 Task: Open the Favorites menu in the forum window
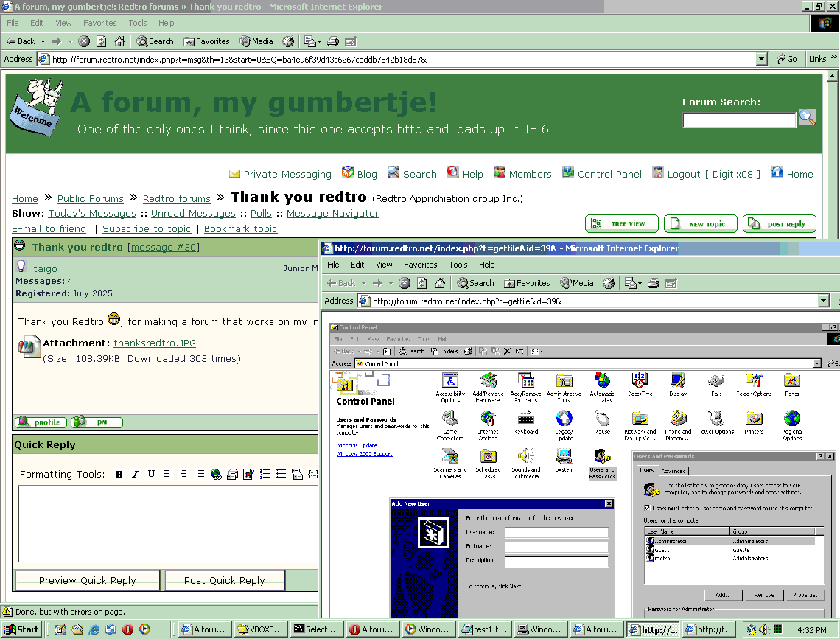(x=99, y=23)
